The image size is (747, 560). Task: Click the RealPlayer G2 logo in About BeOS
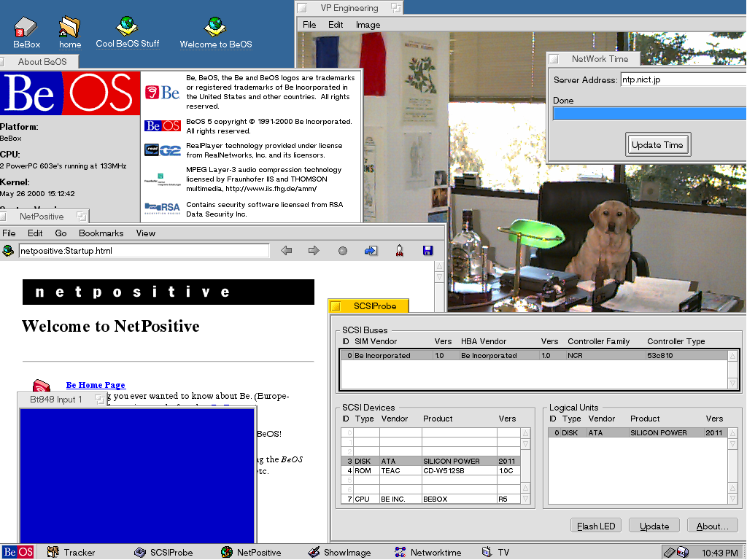click(x=163, y=150)
